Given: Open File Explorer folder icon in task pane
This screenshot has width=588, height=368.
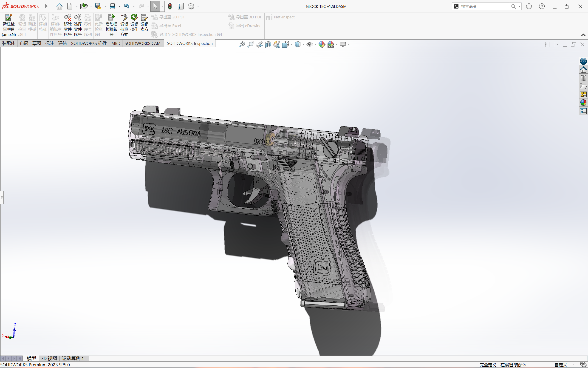Looking at the screenshot, I should click(583, 86).
